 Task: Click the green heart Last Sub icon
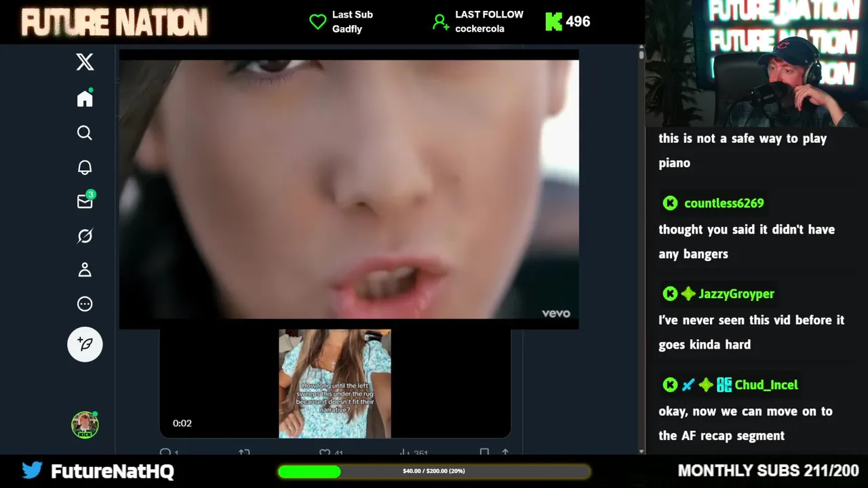(317, 22)
